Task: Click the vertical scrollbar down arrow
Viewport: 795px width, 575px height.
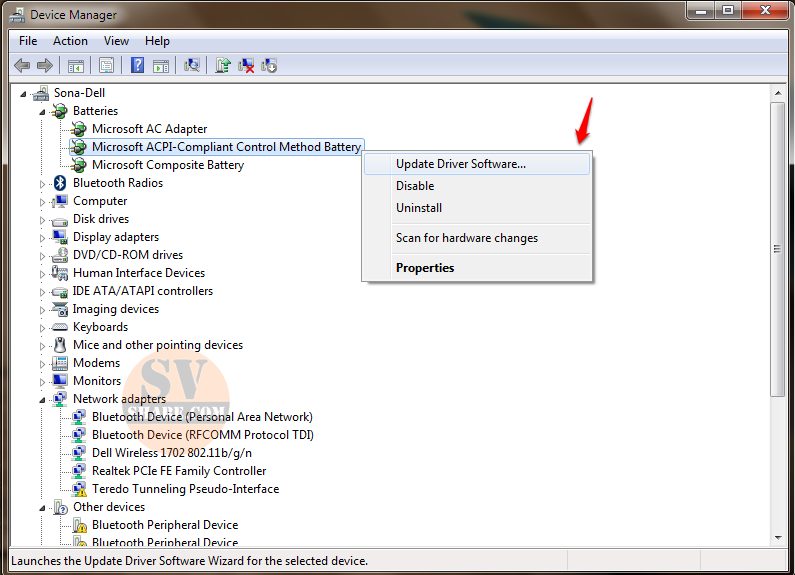Action: point(778,539)
